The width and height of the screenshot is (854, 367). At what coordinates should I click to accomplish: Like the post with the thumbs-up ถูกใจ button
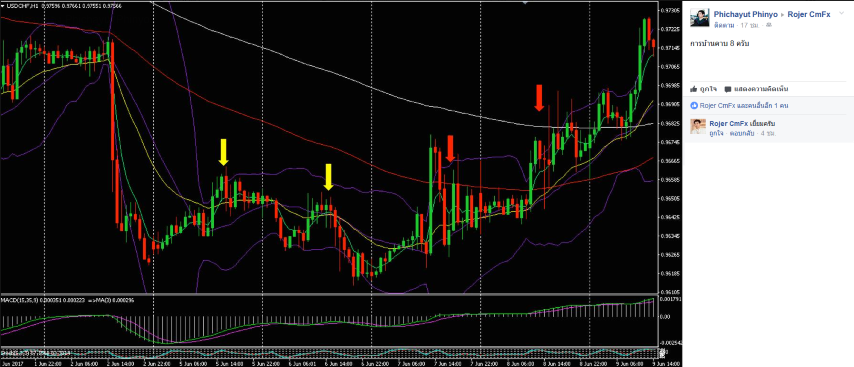704,89
